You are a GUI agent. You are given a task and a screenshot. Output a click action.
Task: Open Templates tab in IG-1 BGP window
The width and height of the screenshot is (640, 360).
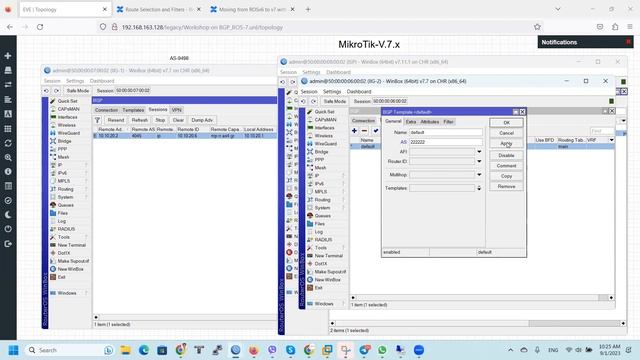tap(133, 110)
